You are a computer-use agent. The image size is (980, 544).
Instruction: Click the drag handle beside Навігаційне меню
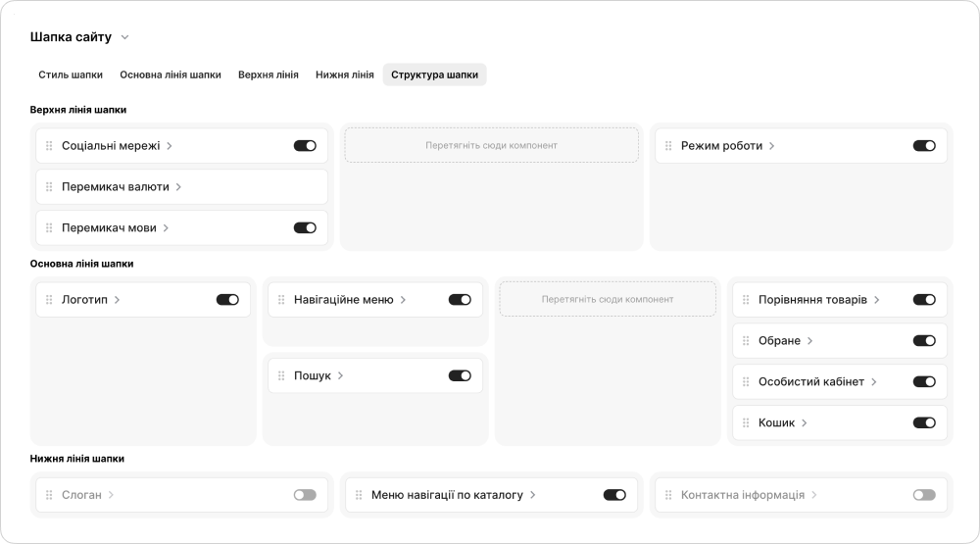(281, 300)
